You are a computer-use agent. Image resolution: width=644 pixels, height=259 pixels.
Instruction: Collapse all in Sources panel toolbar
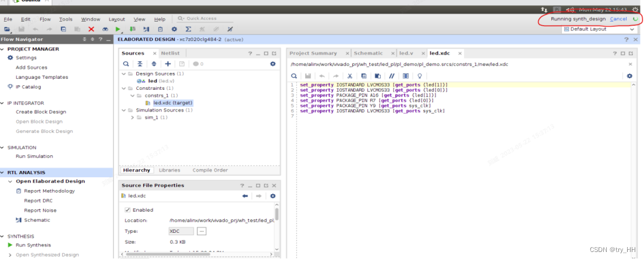click(140, 64)
